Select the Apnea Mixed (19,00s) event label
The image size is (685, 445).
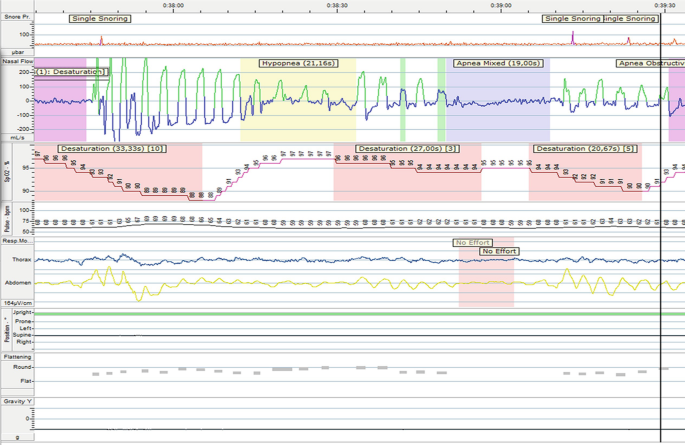[x=498, y=63]
